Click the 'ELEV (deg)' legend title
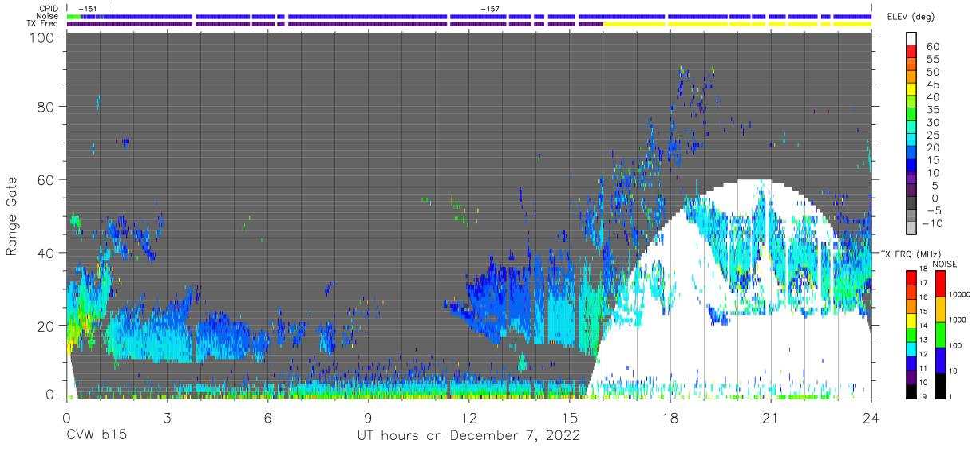Viewport: 980px width, 452px height. (913, 17)
